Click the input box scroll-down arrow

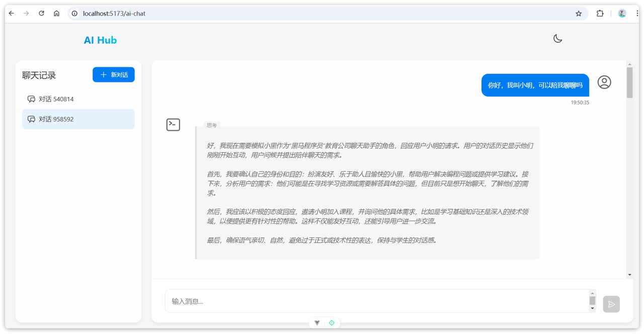click(592, 308)
